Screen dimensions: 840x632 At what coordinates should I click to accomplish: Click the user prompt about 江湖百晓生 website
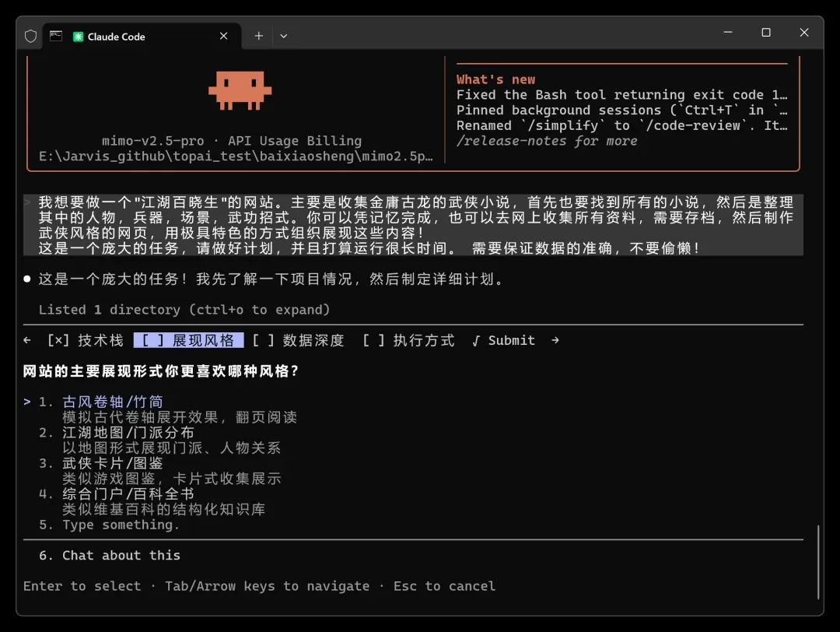tap(414, 225)
